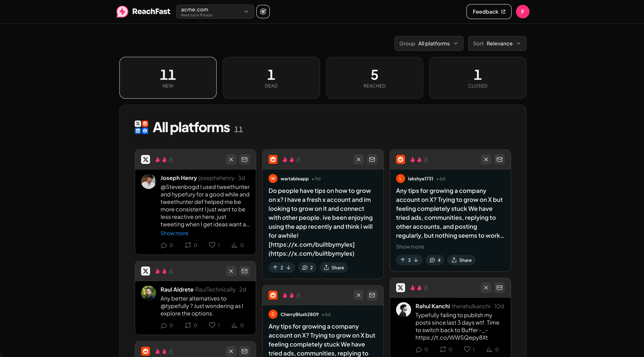Dismiss the Joseph Henry post card
Image resolution: width=644 pixels, height=357 pixels.
[x=231, y=159]
